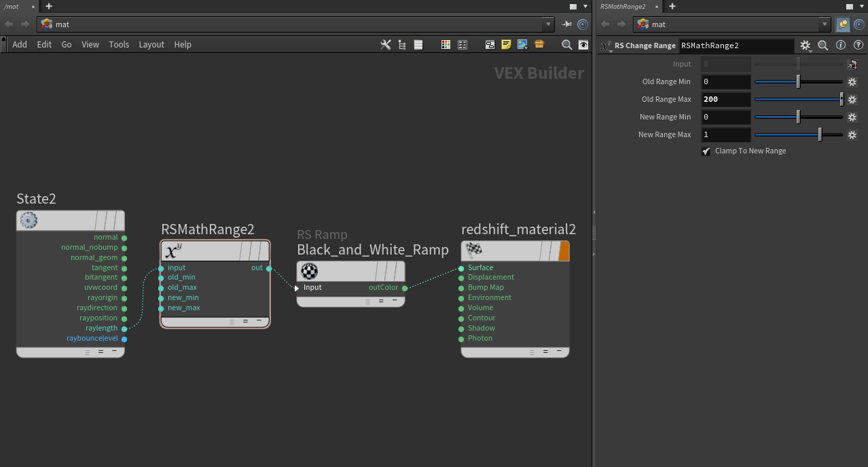
Task: Toggle pin on the network view pane
Action: click(x=567, y=24)
